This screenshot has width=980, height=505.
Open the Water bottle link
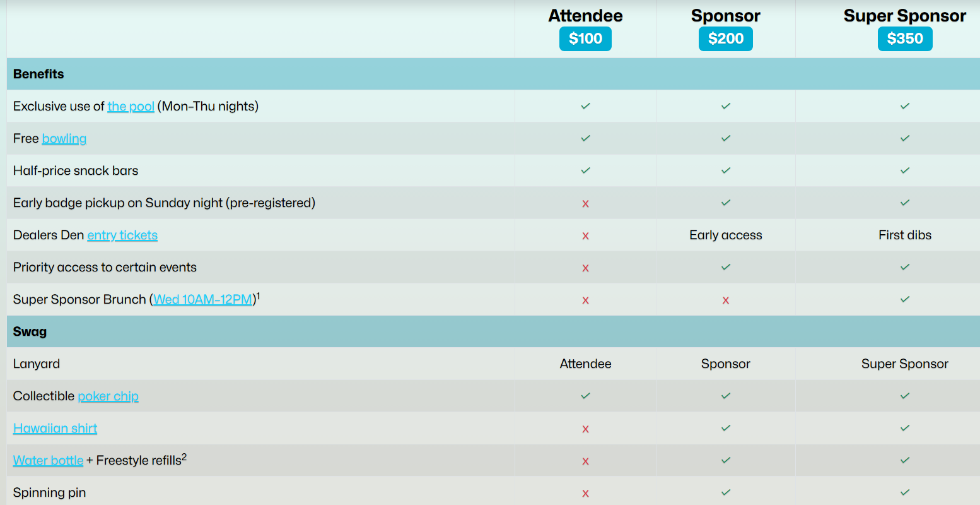pos(49,461)
